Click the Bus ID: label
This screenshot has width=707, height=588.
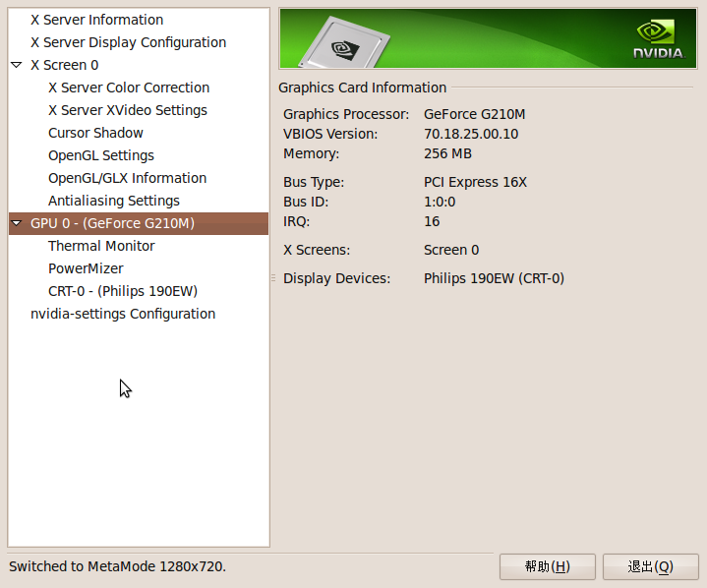pyautogui.click(x=306, y=202)
